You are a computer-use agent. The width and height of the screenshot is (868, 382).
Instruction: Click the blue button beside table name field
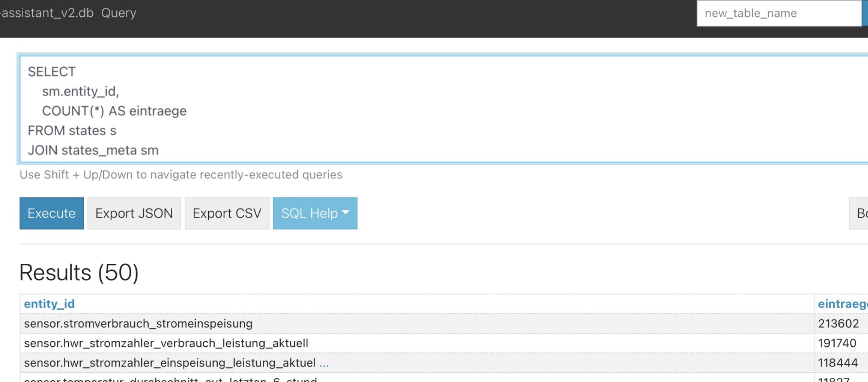coord(865,13)
